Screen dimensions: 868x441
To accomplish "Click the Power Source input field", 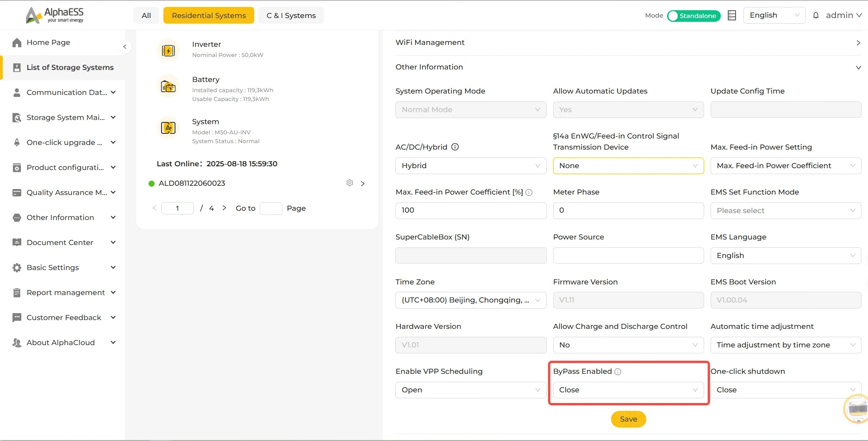I will pos(628,256).
